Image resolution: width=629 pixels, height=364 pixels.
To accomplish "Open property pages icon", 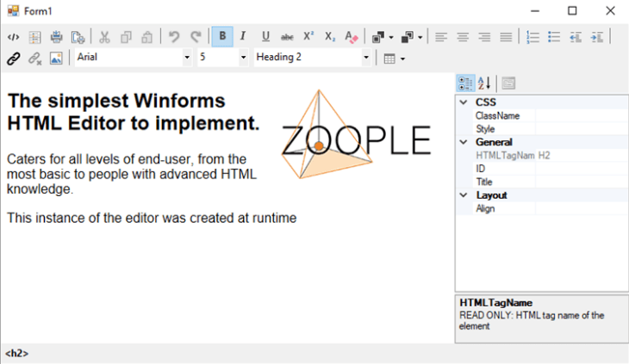I will 508,83.
